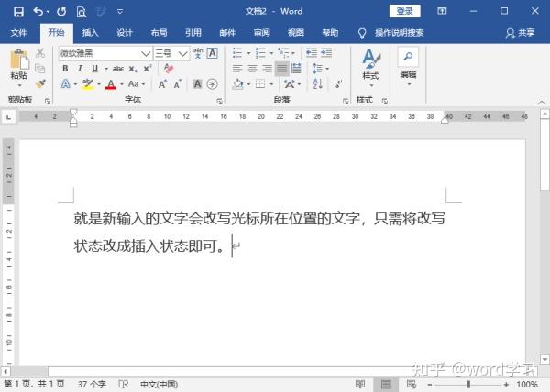Viewport: 550px width, 392px height.
Task: Apply yellow text highlight color
Action: tap(88, 84)
